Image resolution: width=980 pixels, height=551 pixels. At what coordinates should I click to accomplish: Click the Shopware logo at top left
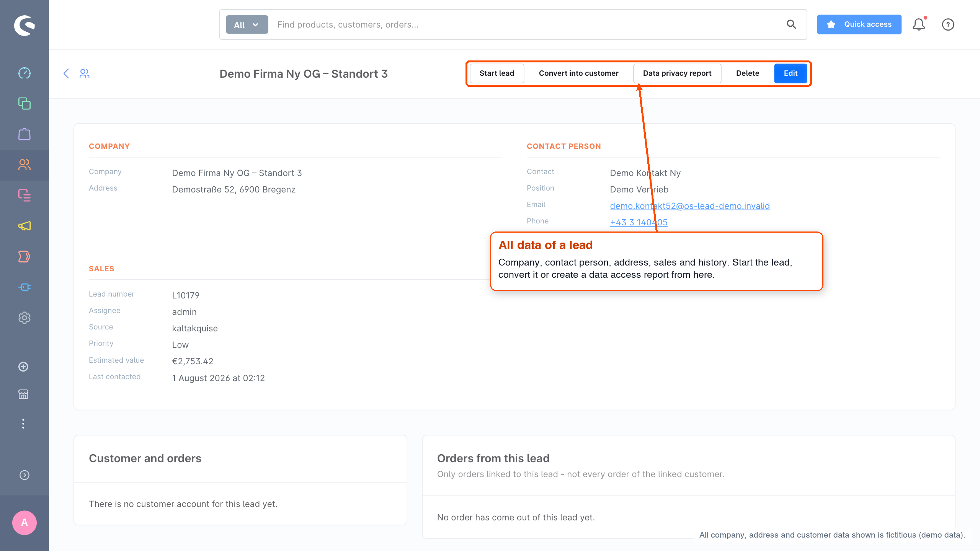click(x=24, y=25)
